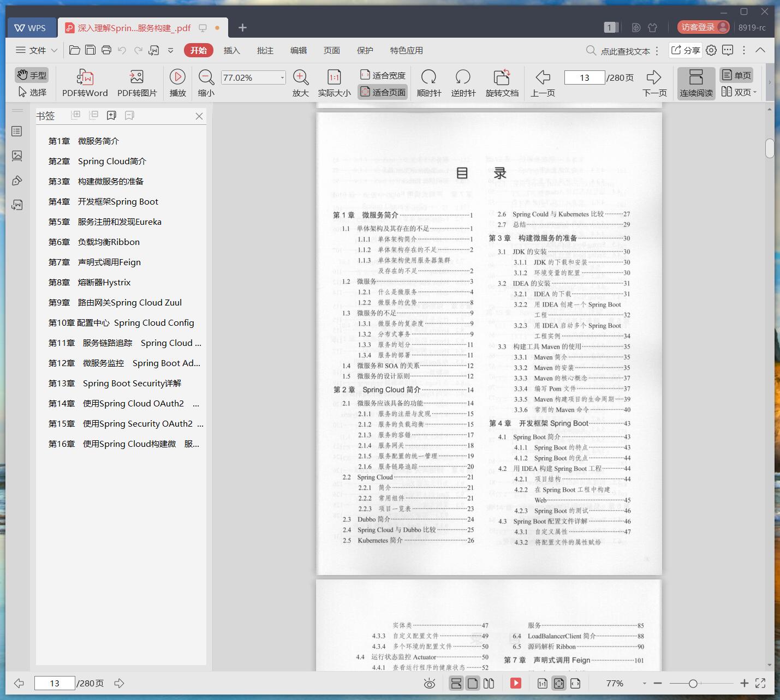780x700 pixels.
Task: Select bookmark 第10章 配置中心 Spring Cloud Config
Action: pyautogui.click(x=121, y=322)
